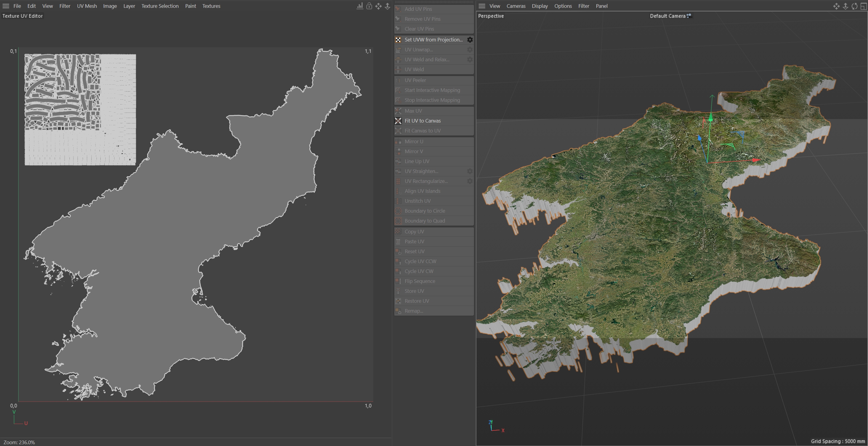The image size is (868, 446).
Task: Click the UV editor zoom arrow icon
Action: pos(387,6)
